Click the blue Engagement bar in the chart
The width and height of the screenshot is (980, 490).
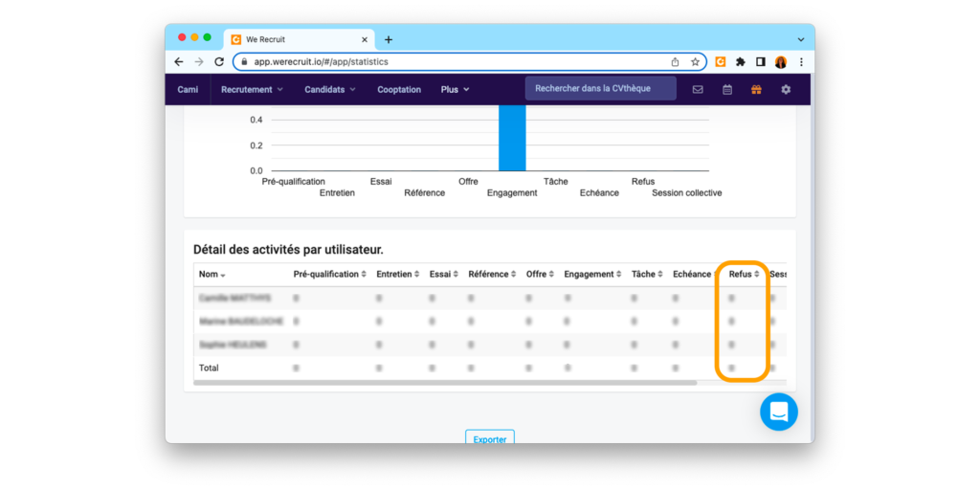click(512, 138)
